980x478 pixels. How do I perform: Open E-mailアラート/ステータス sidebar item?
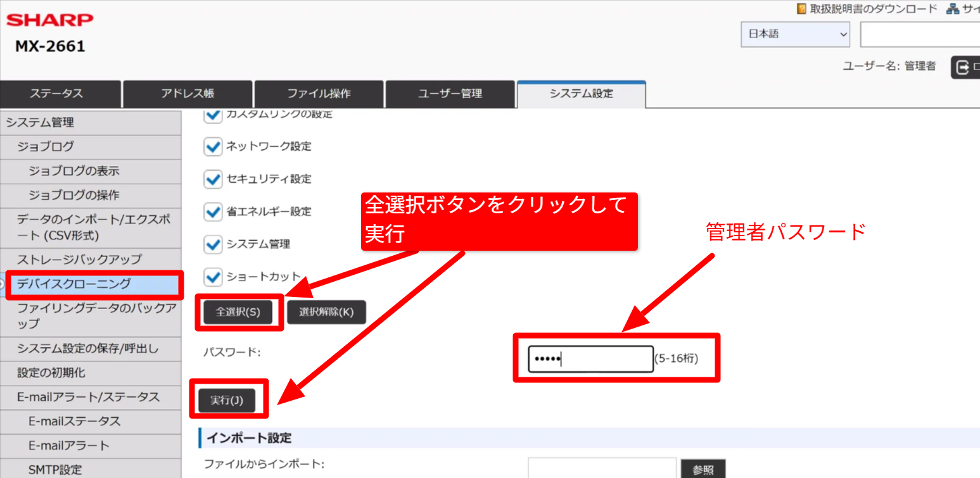click(91, 397)
